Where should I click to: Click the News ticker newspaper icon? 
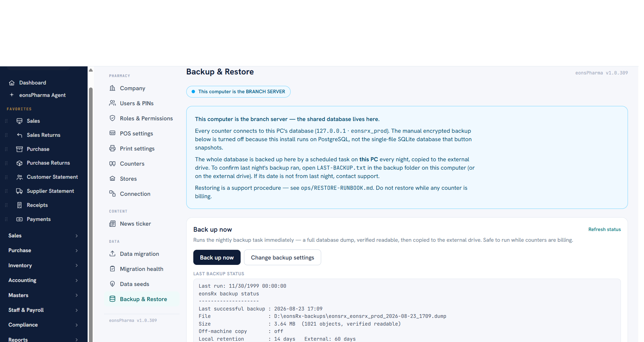112,224
